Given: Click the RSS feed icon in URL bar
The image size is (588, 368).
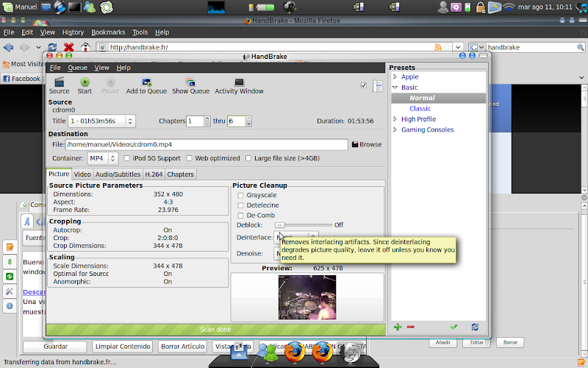Looking at the screenshot, I should click(x=437, y=47).
